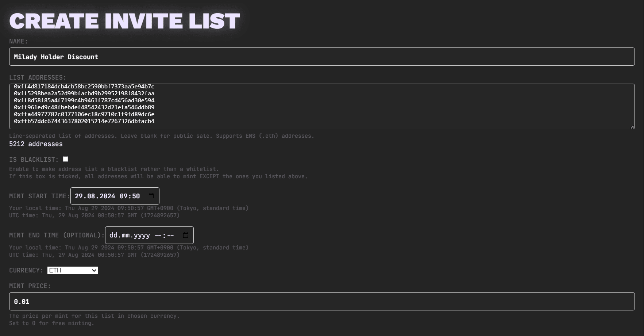Viewport: 644px width, 336px height.
Task: Select the day segment of mint start time
Action: pos(79,196)
